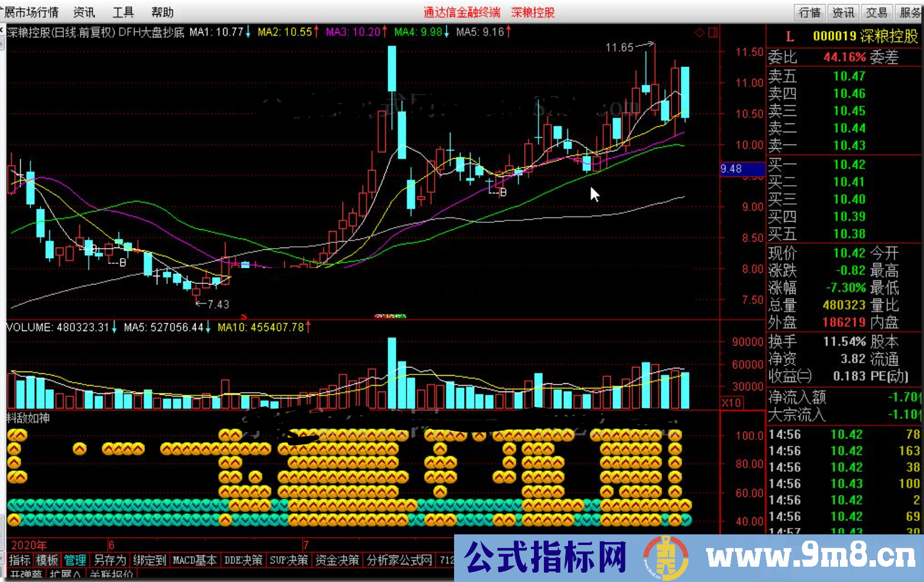The width and height of the screenshot is (924, 582).
Task: Click the 资讯 button at top right
Action: (843, 12)
